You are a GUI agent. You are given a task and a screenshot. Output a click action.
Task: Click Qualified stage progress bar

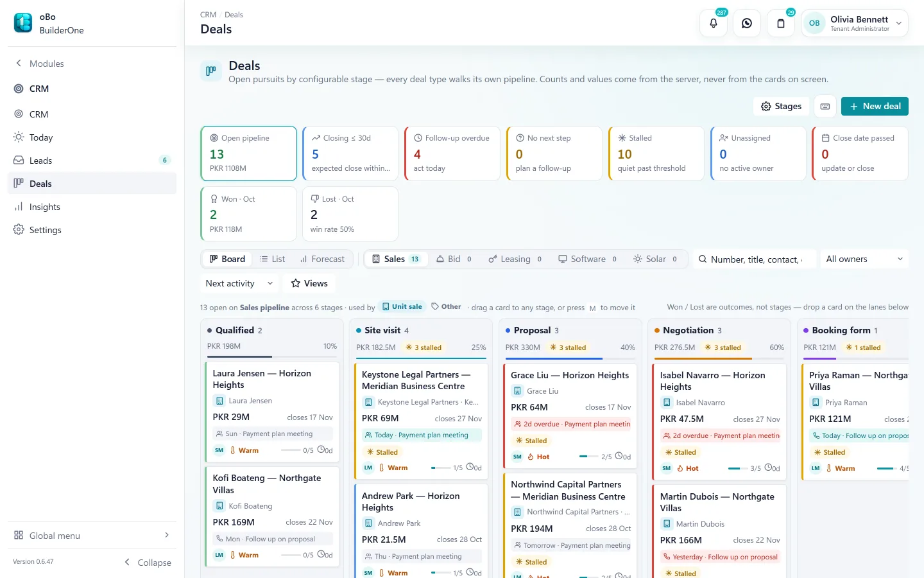coord(272,356)
